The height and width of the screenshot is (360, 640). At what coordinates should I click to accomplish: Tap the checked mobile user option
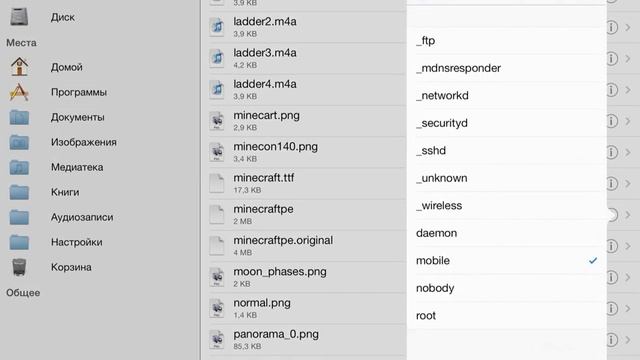pyautogui.click(x=507, y=260)
